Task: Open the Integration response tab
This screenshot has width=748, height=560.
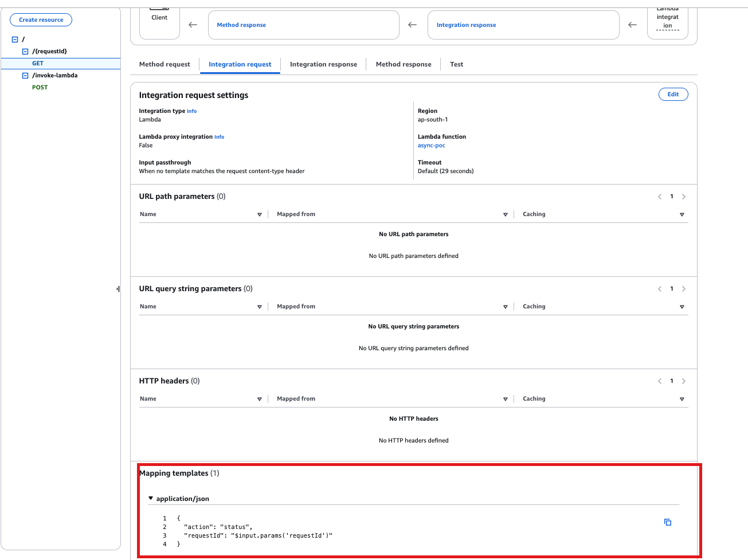Action: pos(323,64)
